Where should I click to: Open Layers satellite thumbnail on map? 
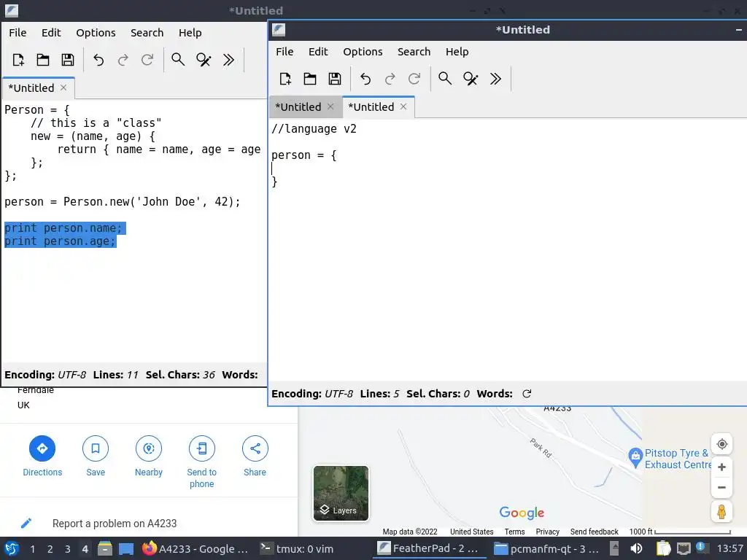coord(341,493)
